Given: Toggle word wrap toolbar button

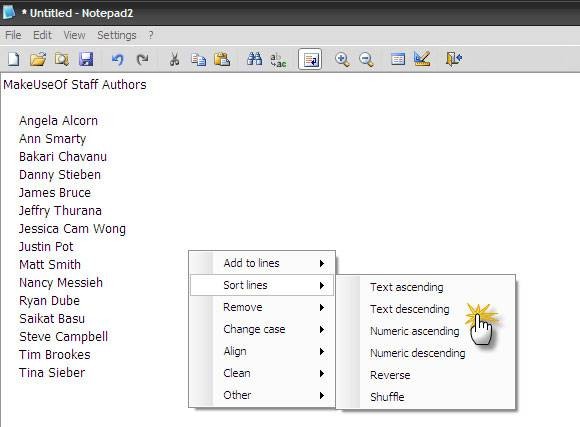Looking at the screenshot, I should [x=310, y=59].
